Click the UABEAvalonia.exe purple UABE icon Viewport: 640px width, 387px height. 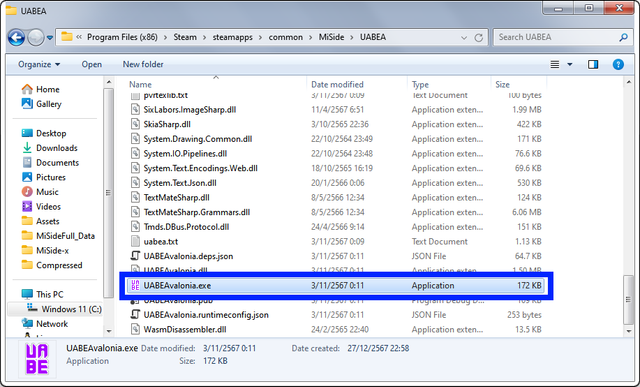[135, 286]
